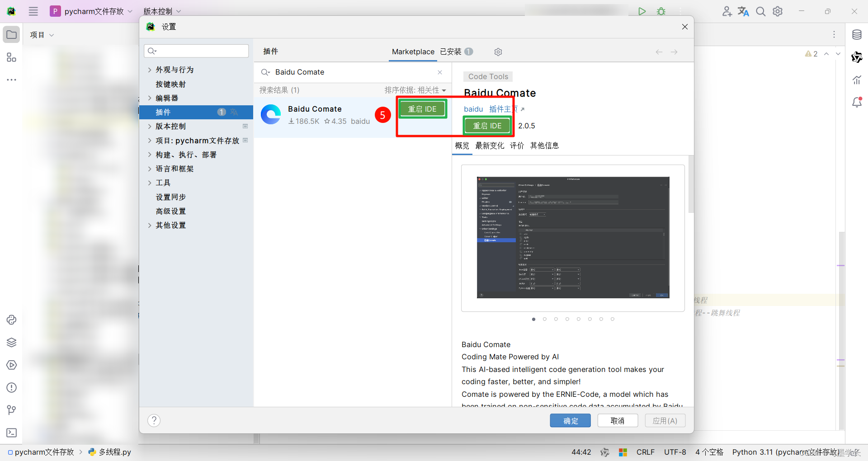The width and height of the screenshot is (868, 461).
Task: Open the 概览 plugin detail tab
Action: 462,146
